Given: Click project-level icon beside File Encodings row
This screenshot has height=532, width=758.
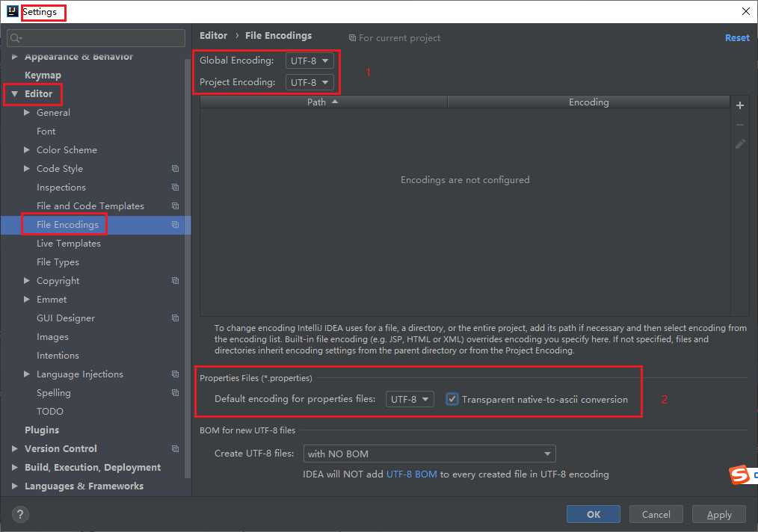Looking at the screenshot, I should click(175, 225).
